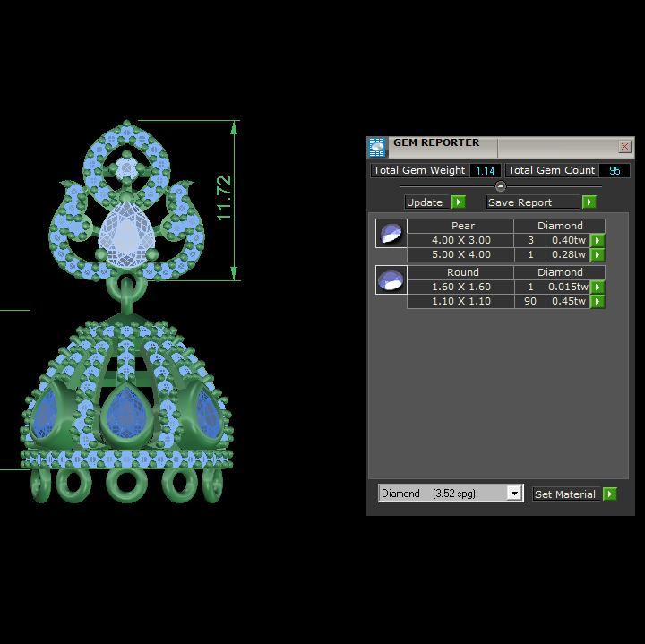Click the Round header cell
The height and width of the screenshot is (644, 645).
(460, 272)
